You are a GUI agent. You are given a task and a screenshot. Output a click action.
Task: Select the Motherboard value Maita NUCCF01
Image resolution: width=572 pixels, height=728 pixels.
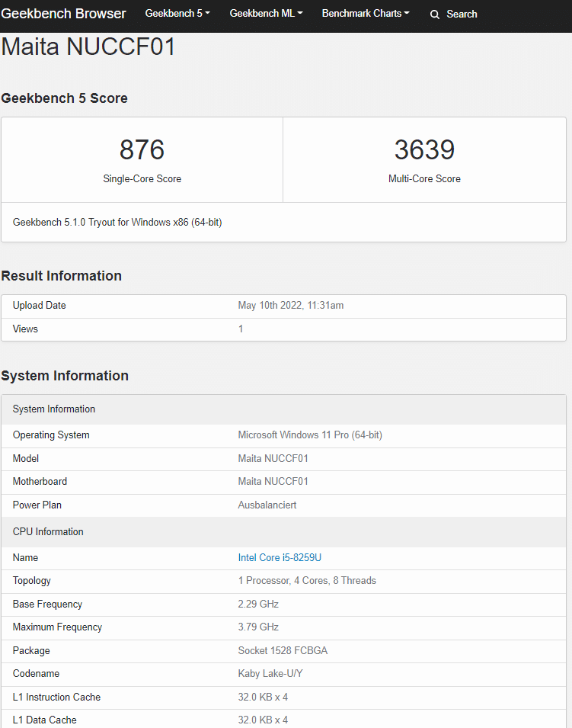click(x=273, y=482)
